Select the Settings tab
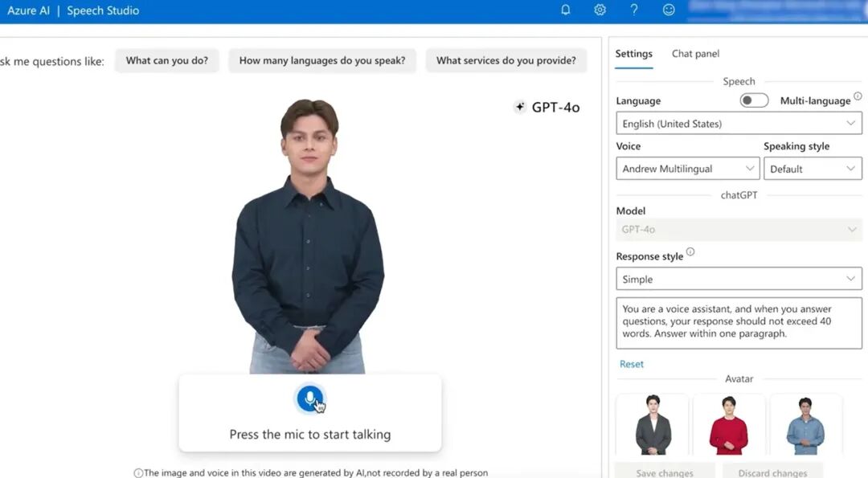Screen dimensions: 868x478 pos(634,54)
